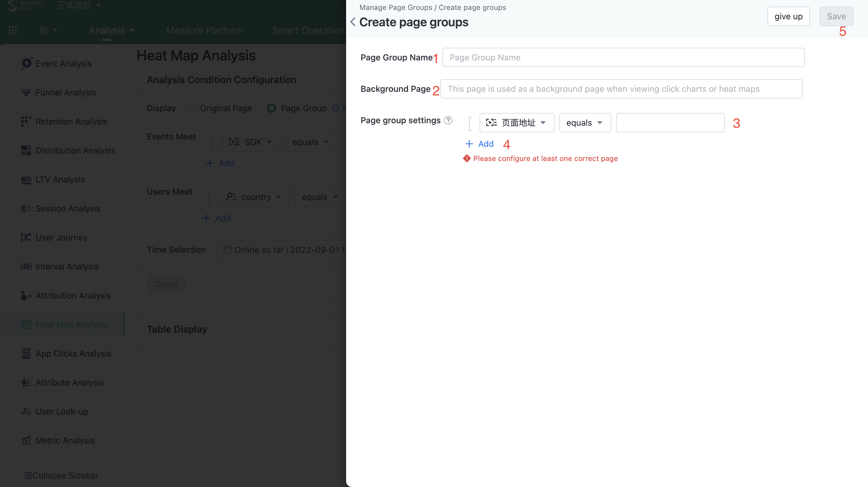
Task: Open the Analysis menu
Action: (111, 30)
